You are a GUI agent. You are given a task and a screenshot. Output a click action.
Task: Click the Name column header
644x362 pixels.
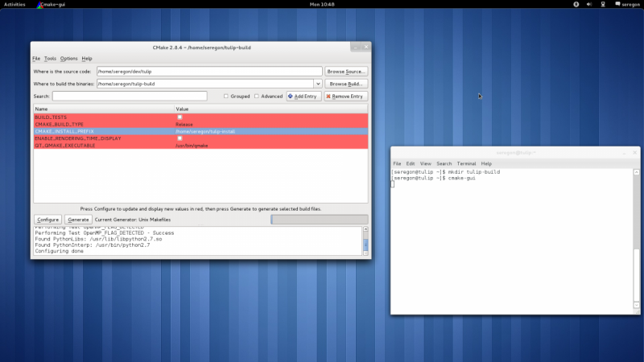click(x=104, y=109)
